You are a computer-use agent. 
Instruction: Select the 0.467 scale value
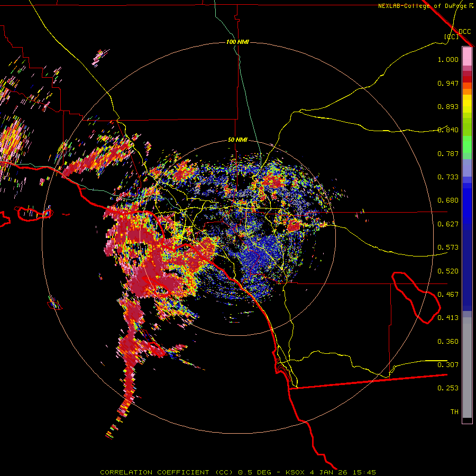448,295
